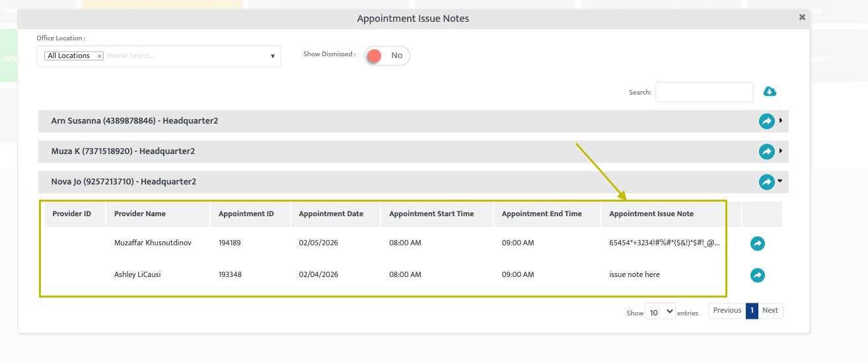Collapse the Nova Jo section
Image resolution: width=868 pixels, height=363 pixels.
781,181
